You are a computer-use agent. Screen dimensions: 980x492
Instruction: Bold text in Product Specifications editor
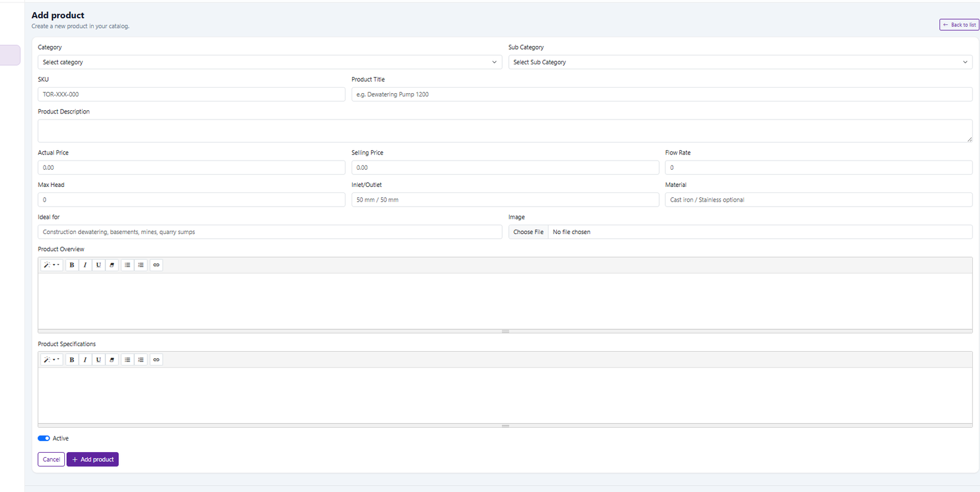click(x=72, y=360)
